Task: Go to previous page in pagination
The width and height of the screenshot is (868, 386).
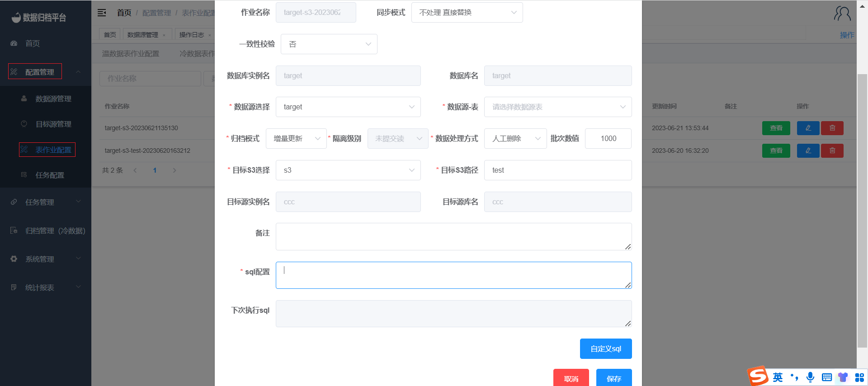Action: pos(135,170)
